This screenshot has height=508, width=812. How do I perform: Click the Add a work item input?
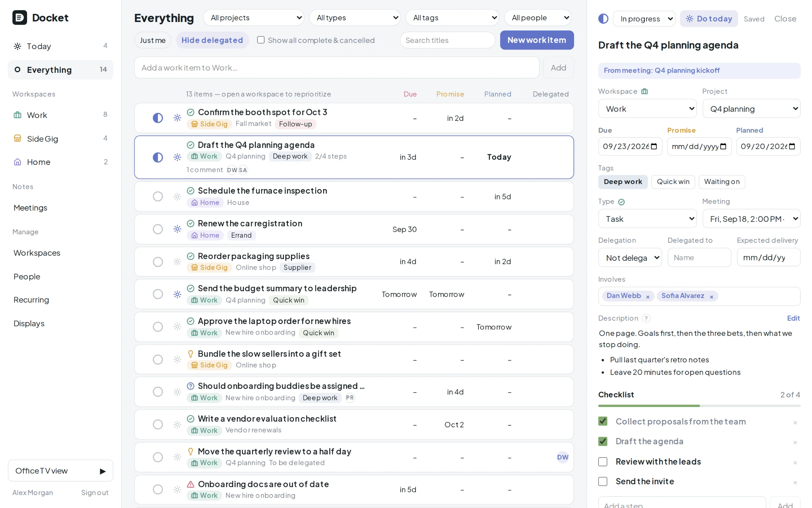coord(337,68)
